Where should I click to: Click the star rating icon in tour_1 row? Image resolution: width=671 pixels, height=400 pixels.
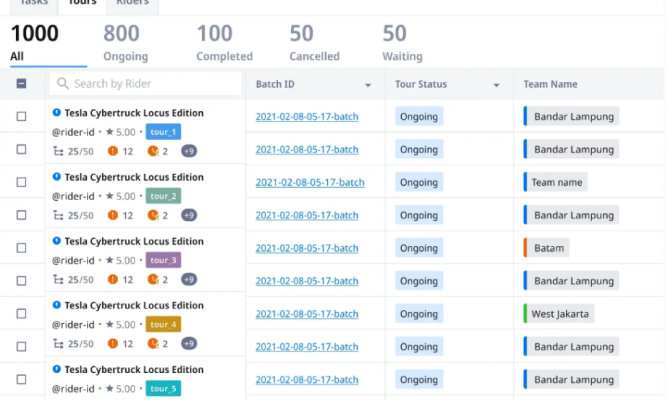click(110, 132)
